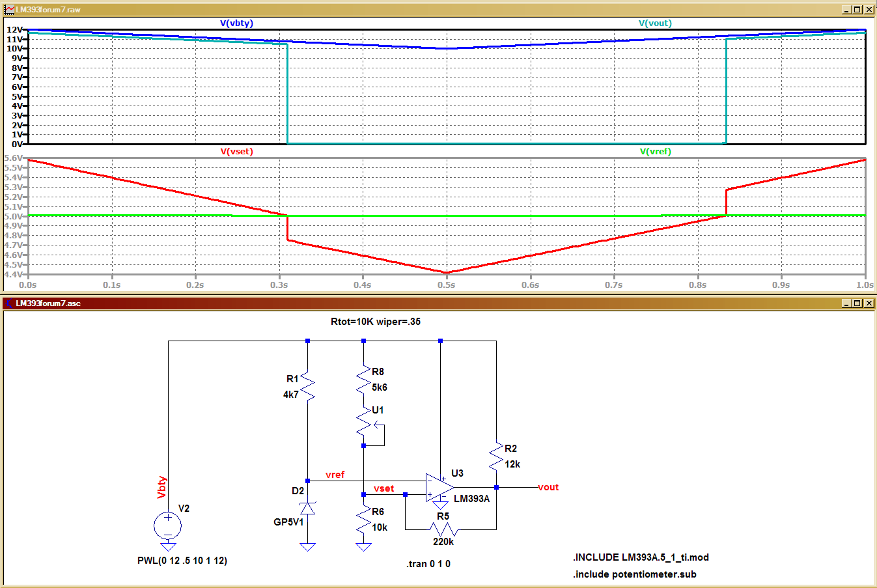
Task: Select voltage source V2 symbol
Action: tap(168, 525)
